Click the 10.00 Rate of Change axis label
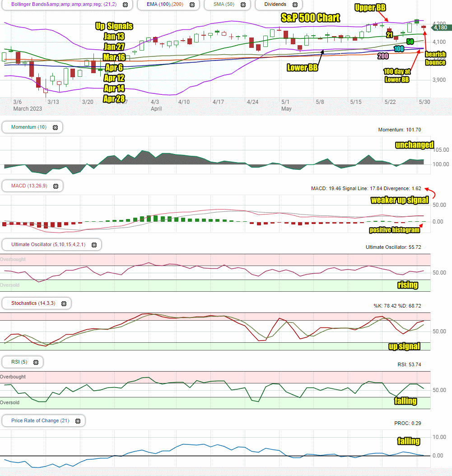The image size is (452, 476). [439, 437]
